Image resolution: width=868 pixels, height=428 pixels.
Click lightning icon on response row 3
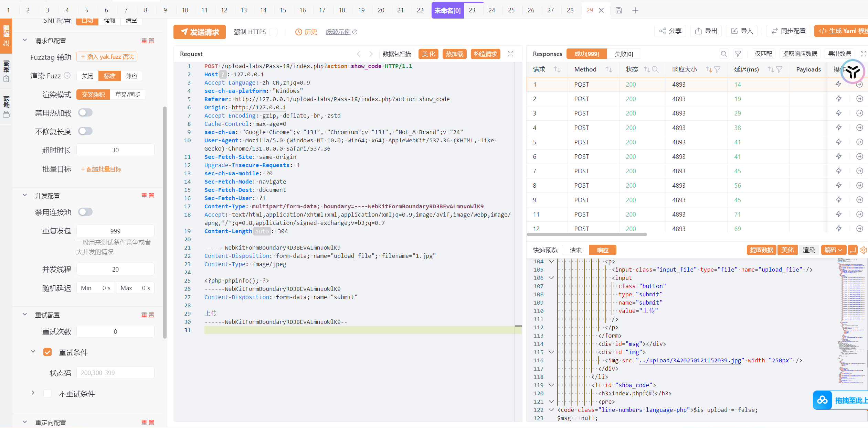tap(838, 113)
